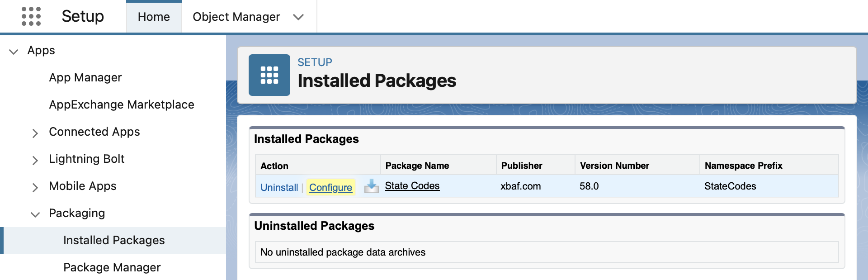Select Packaging sidebar item
This screenshot has width=868, height=280.
(x=77, y=213)
